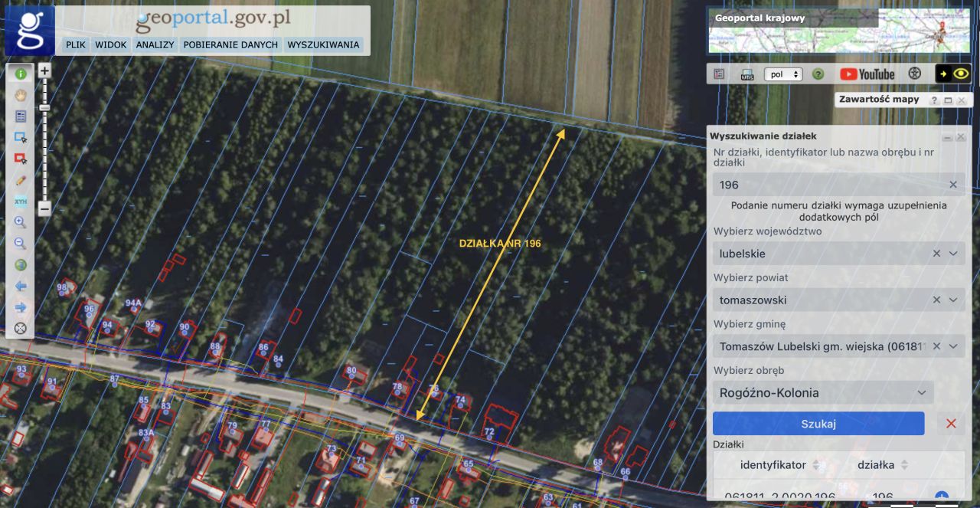Open the WIDOK menu
Screen dimensions: 980x508
pos(111,44)
